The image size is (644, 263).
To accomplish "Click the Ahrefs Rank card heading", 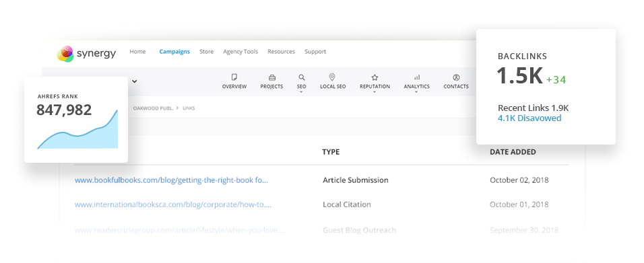I will [x=57, y=96].
